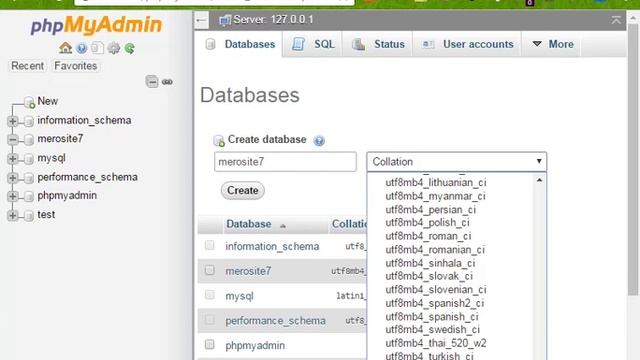Switch to the Status tab
This screenshot has height=360, width=640.
coord(378,44)
